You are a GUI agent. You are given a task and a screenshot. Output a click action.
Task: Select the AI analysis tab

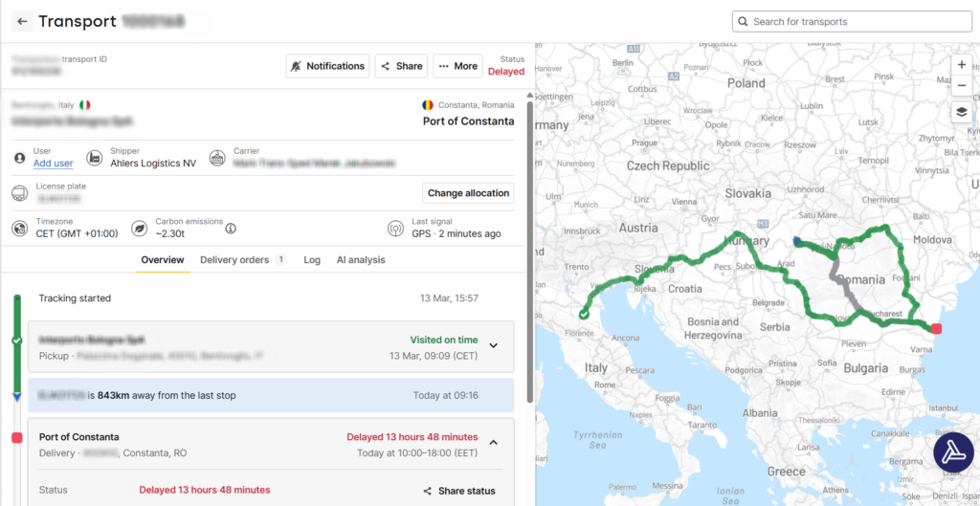361,260
